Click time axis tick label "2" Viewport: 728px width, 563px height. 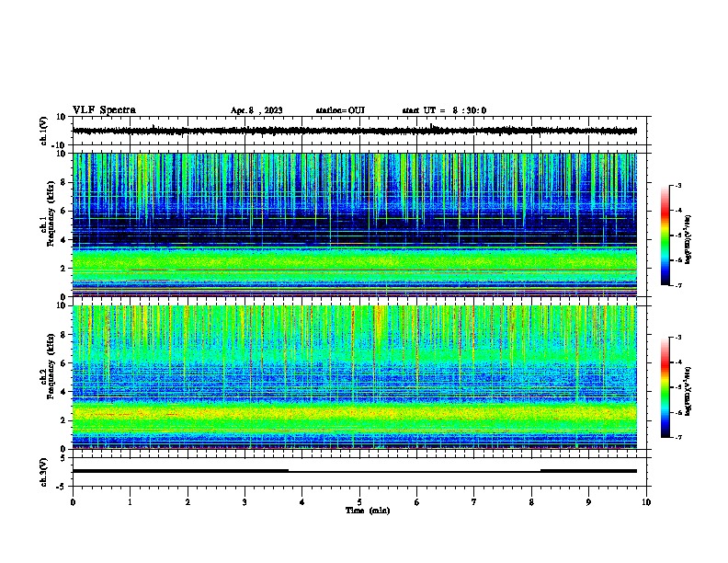point(188,502)
